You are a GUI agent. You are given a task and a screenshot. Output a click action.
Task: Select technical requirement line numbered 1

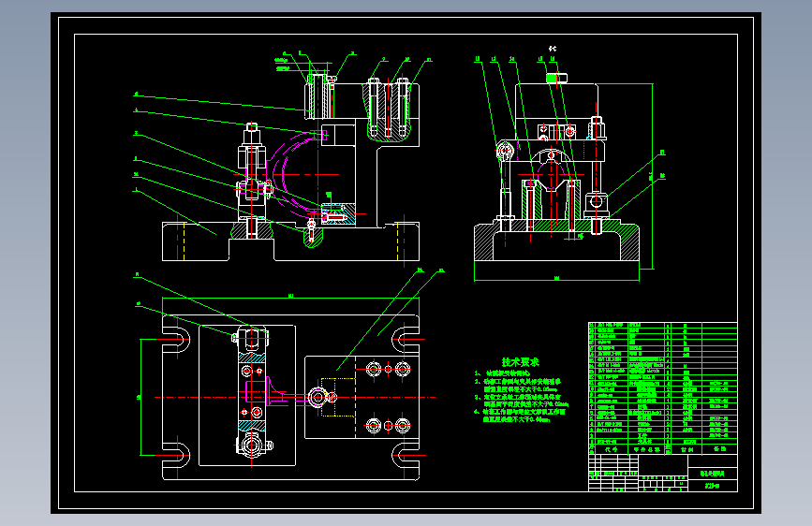pyautogui.click(x=502, y=373)
